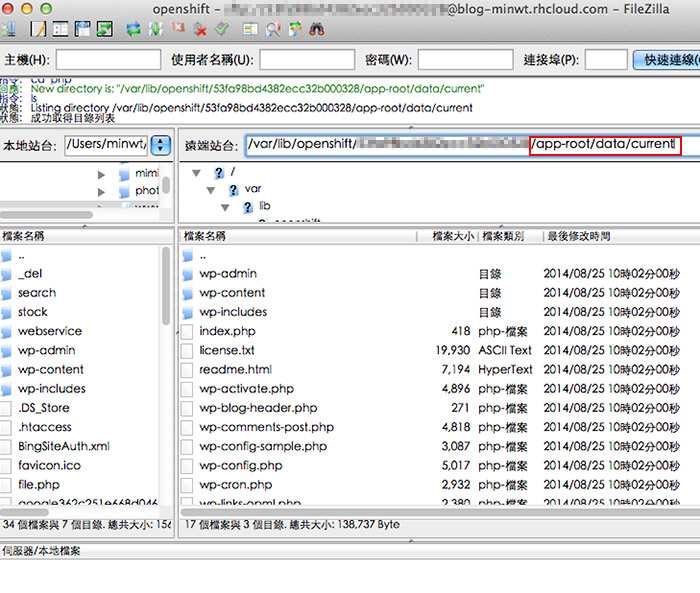Image resolution: width=700 pixels, height=593 pixels.
Task: Toggle synchronized browsing icon
Action: click(x=295, y=29)
